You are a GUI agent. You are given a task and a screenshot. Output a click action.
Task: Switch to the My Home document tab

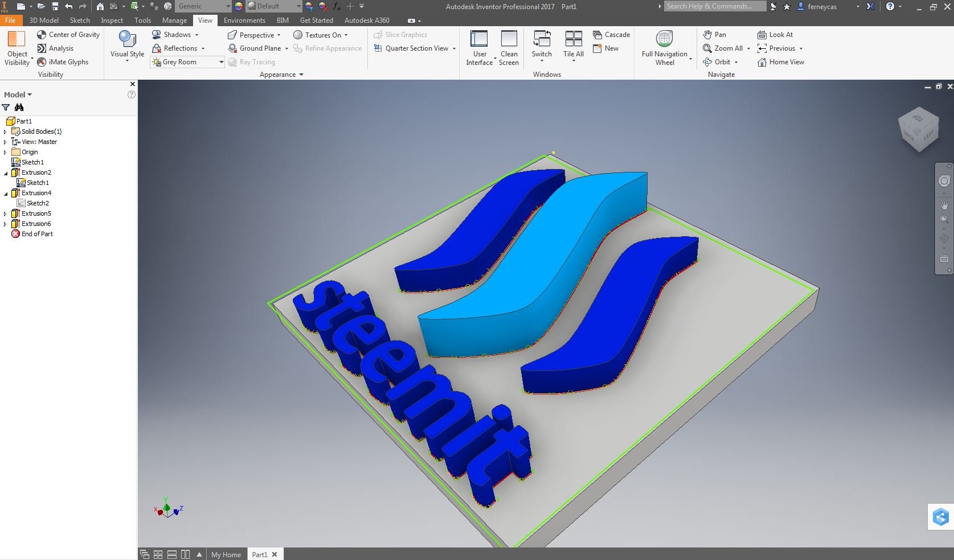[226, 554]
